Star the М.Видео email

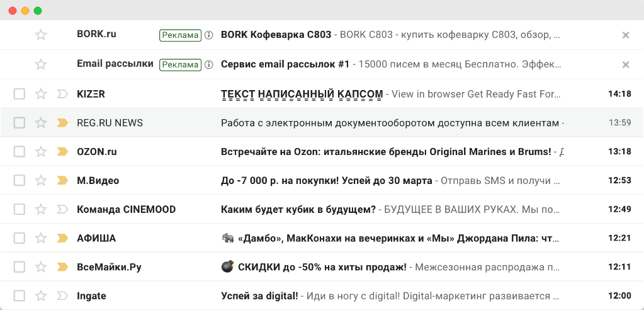coord(41,180)
